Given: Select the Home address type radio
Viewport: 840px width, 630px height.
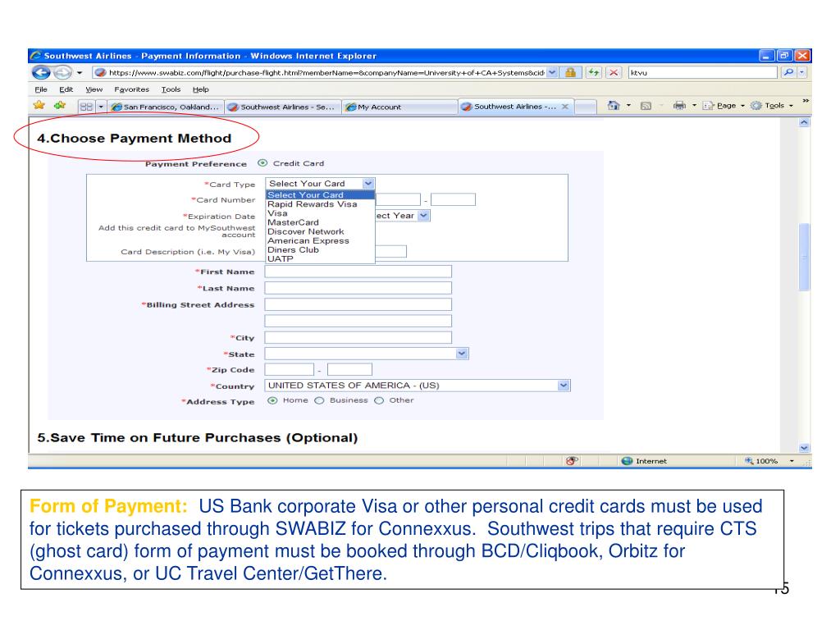Looking at the screenshot, I should point(272,400).
